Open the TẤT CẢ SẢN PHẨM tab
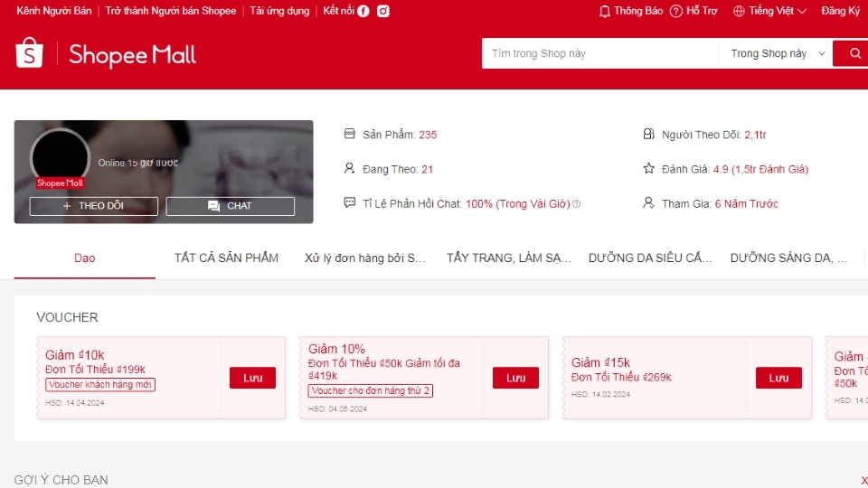 point(226,258)
